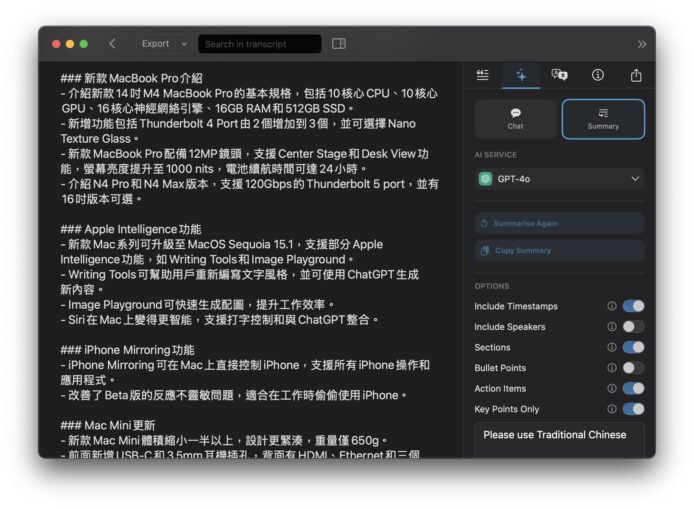
Task: Click the Search in transcript field
Action: [260, 44]
